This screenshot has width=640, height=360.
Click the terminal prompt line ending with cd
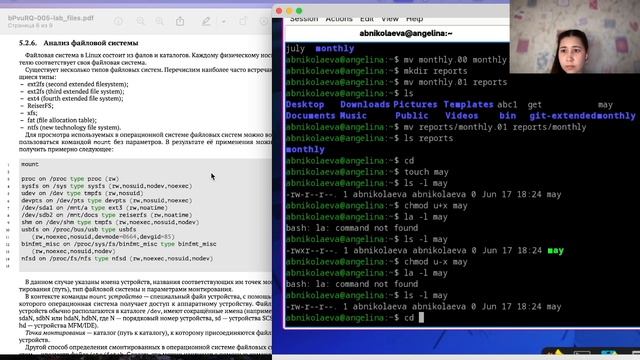pos(355,318)
